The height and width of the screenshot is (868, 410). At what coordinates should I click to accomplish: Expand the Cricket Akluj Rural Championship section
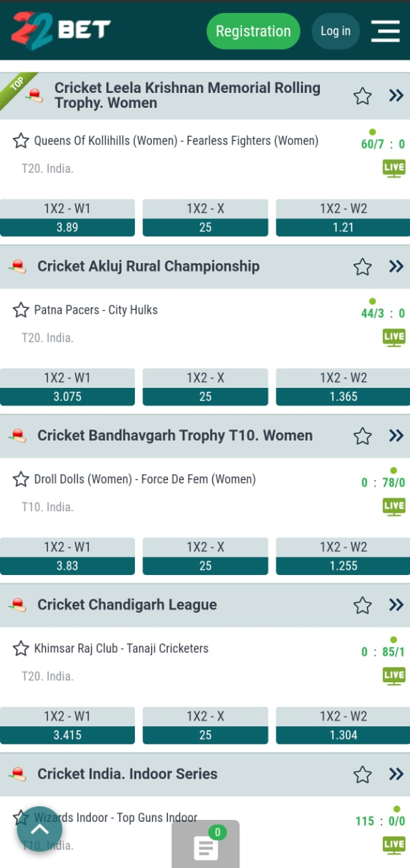pyautogui.click(x=396, y=266)
